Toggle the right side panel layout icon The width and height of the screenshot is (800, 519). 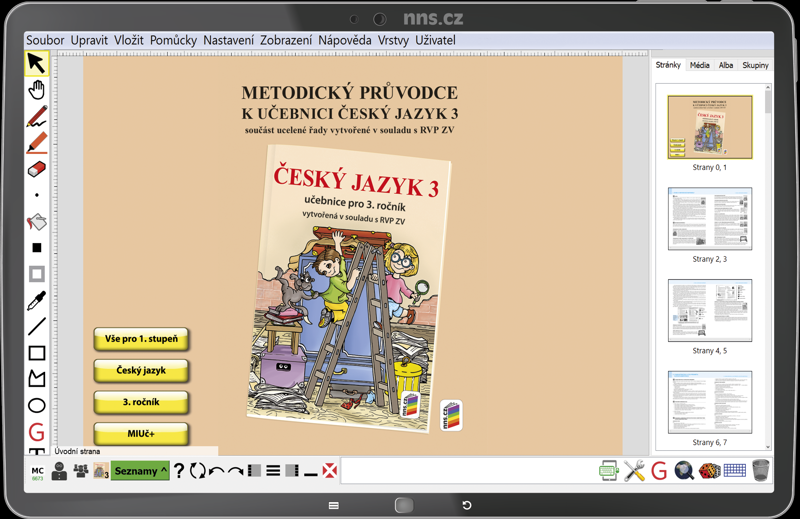292,471
